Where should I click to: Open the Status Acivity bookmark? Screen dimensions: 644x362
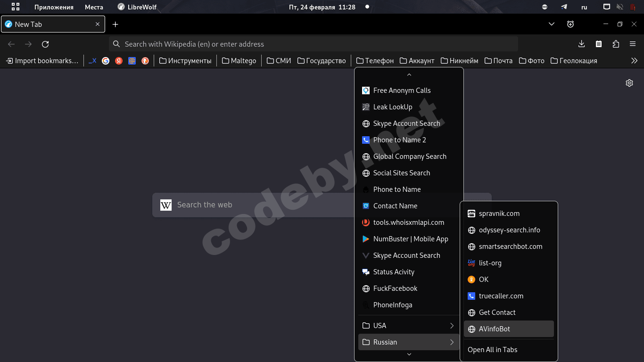(409, 272)
